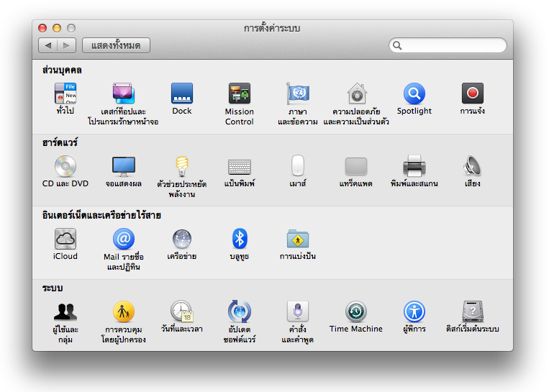Click the ฮาร์ดแวร์ section heading
Viewport: 549px width, 392px height.
click(60, 142)
